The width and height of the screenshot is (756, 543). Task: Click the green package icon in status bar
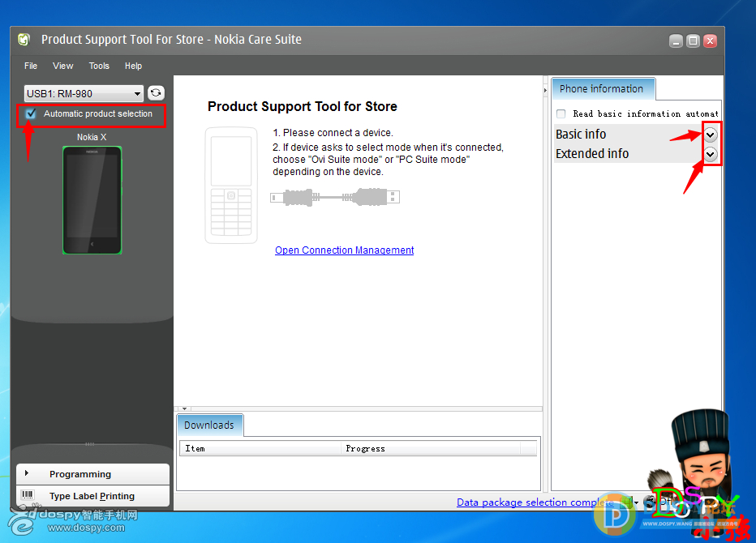tap(627, 502)
